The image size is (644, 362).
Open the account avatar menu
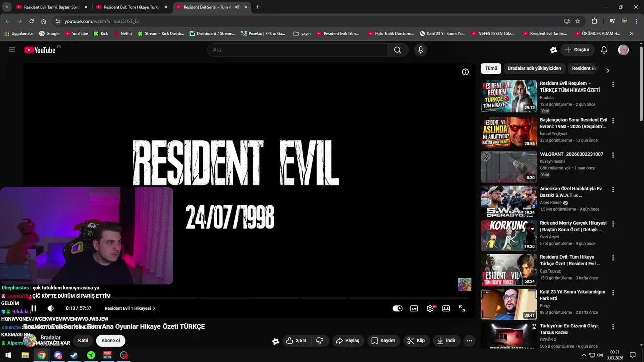point(623,50)
